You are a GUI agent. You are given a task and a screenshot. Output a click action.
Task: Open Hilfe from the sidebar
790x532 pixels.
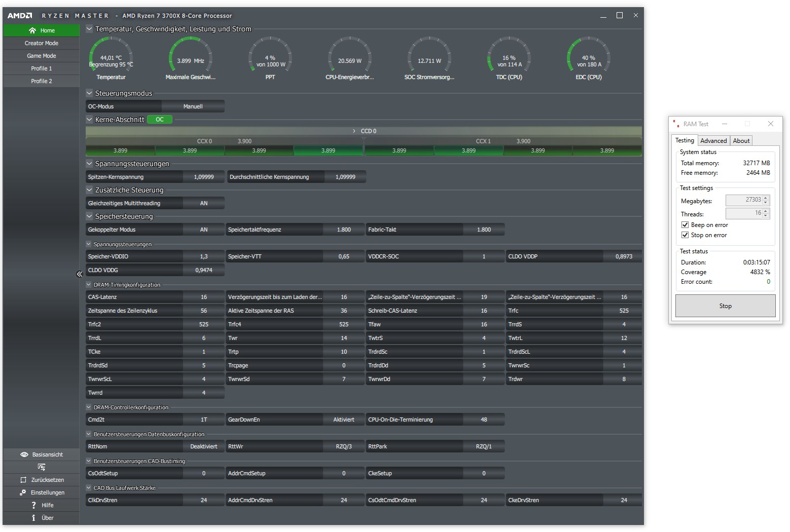point(42,505)
